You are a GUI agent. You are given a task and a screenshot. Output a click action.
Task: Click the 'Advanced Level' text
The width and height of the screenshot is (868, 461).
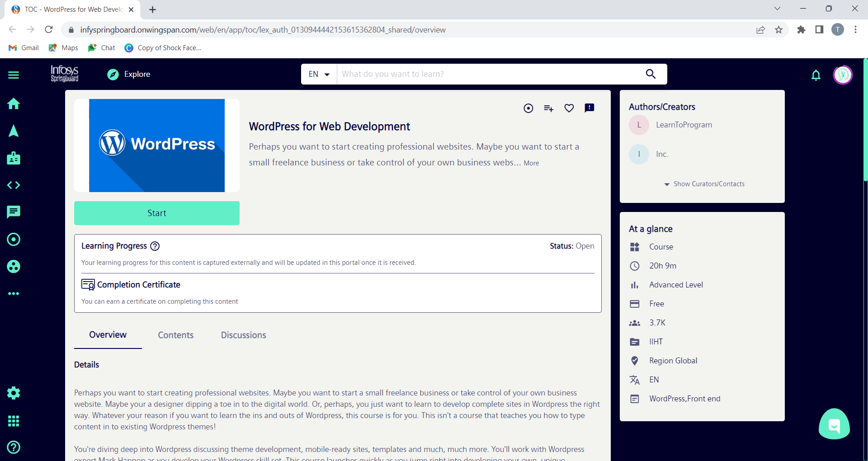[676, 285]
